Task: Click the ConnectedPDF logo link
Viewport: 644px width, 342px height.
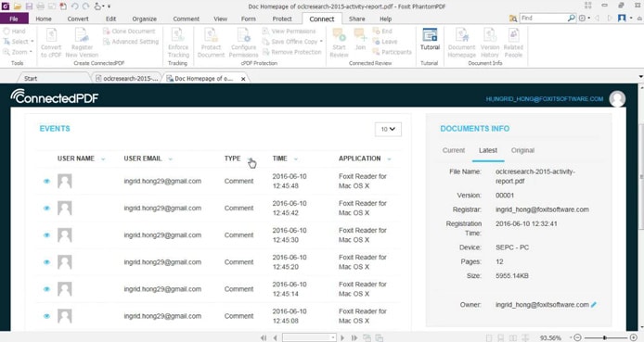Action: pos(55,97)
